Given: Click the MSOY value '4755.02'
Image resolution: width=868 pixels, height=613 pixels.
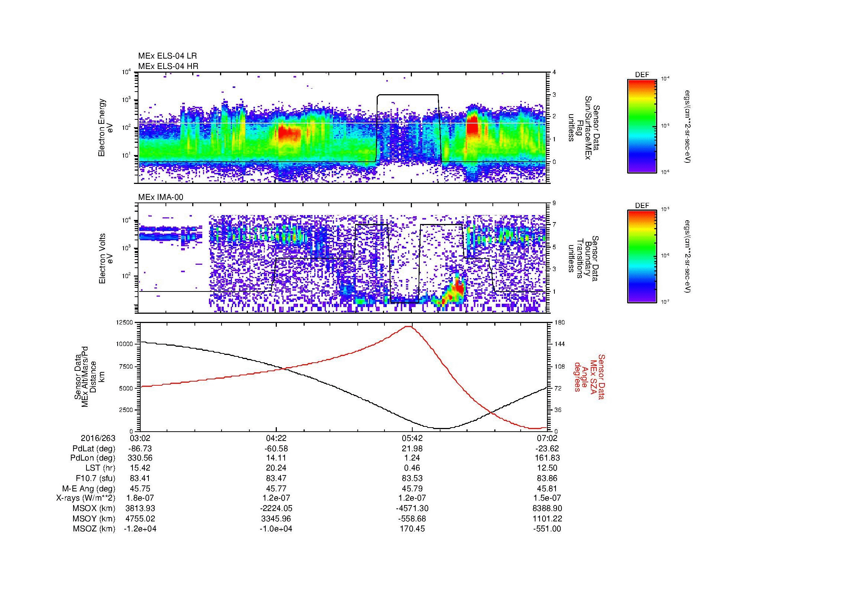Looking at the screenshot, I should click(x=140, y=518).
